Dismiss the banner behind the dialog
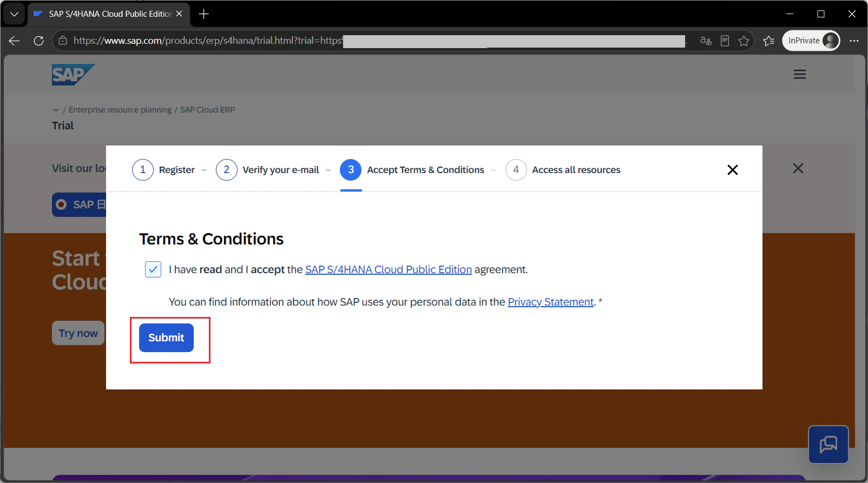The width and height of the screenshot is (868, 483). [798, 168]
